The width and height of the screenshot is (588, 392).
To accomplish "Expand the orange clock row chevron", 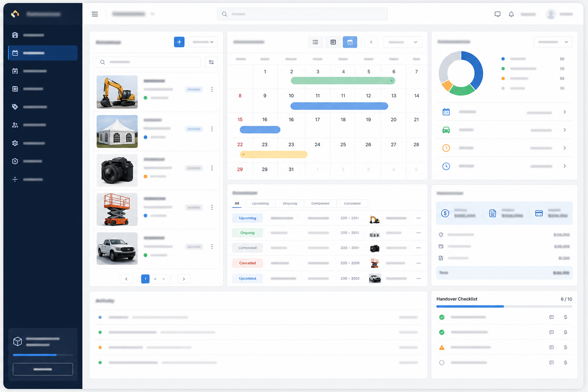I will click(x=565, y=148).
